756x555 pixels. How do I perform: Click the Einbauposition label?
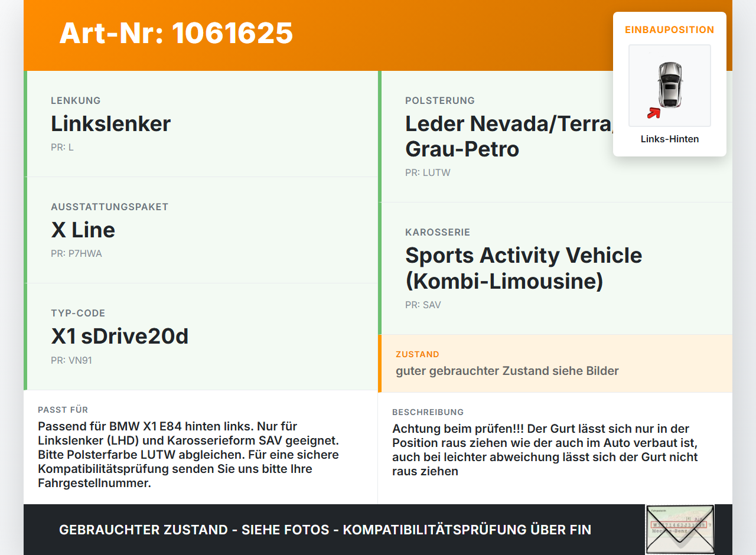[x=670, y=30]
